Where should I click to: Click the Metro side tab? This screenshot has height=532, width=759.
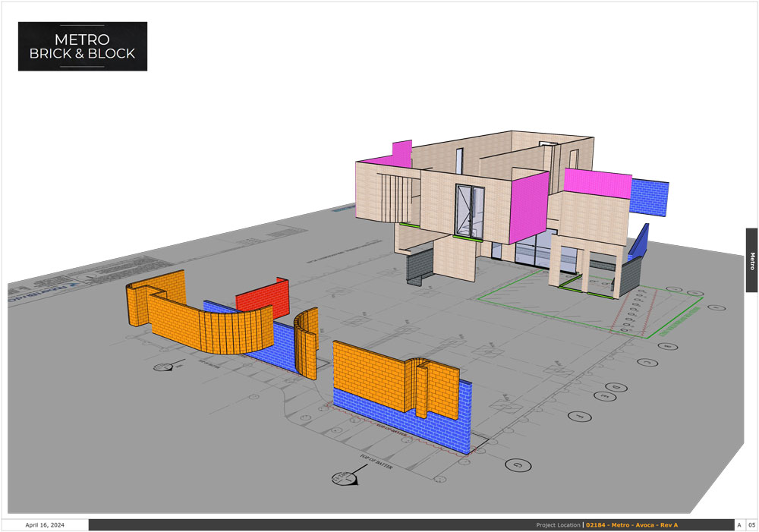[751, 260]
